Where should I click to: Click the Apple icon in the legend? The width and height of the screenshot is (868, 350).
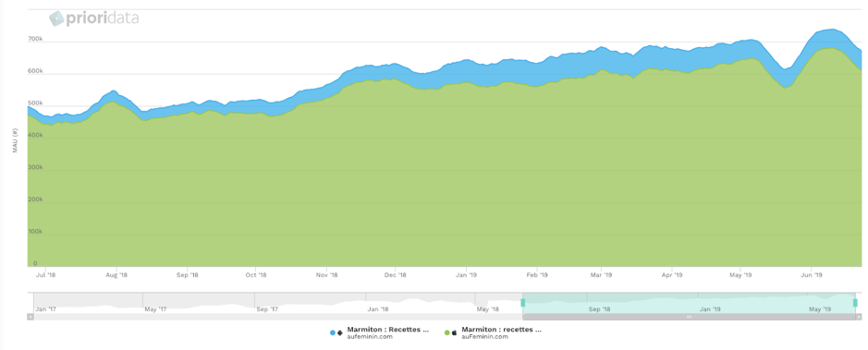[x=455, y=332]
